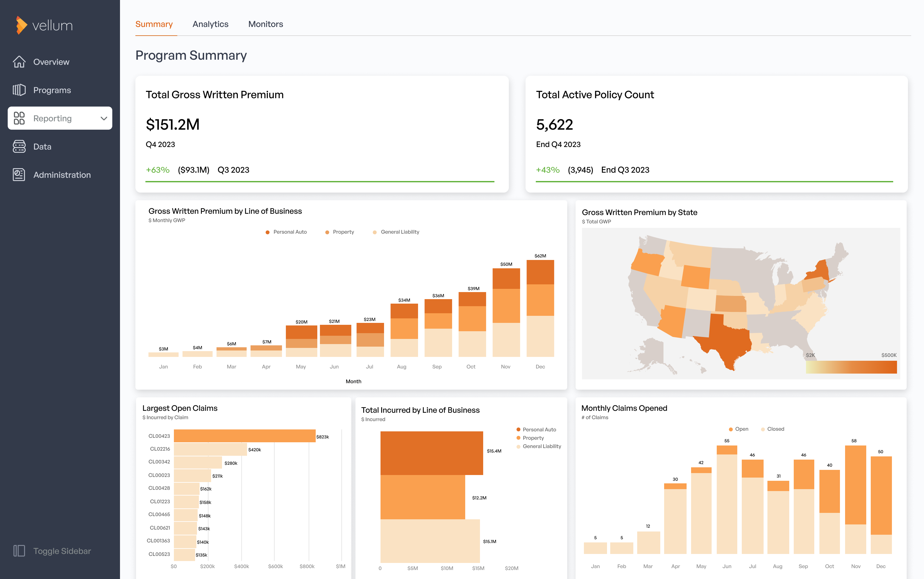Click the Administration badge icon

tap(19, 175)
